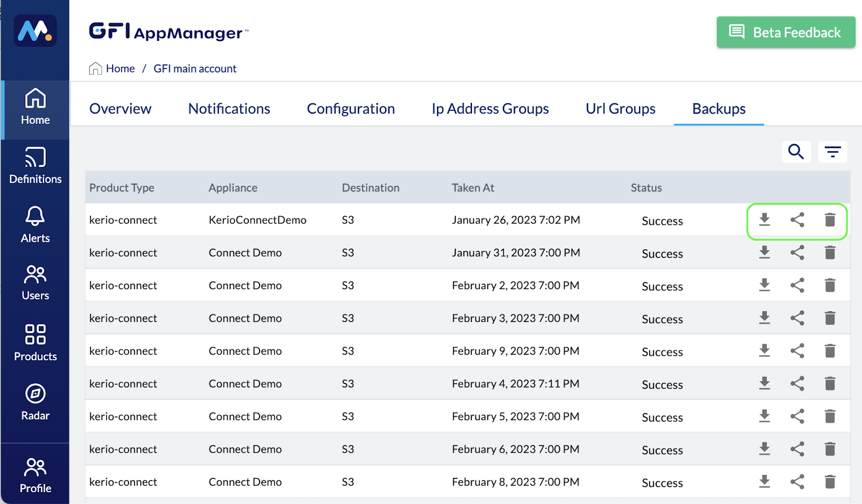Download the February 8, 2023 backup
Image resolution: width=862 pixels, height=504 pixels.
764,482
